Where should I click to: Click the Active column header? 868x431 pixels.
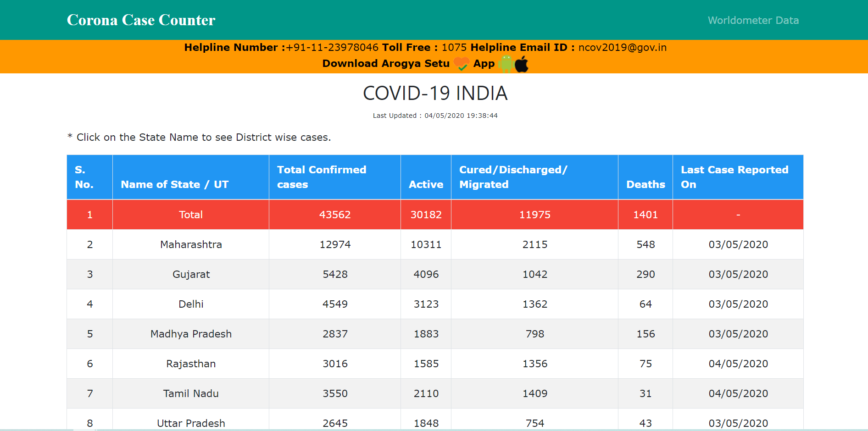pyautogui.click(x=426, y=184)
